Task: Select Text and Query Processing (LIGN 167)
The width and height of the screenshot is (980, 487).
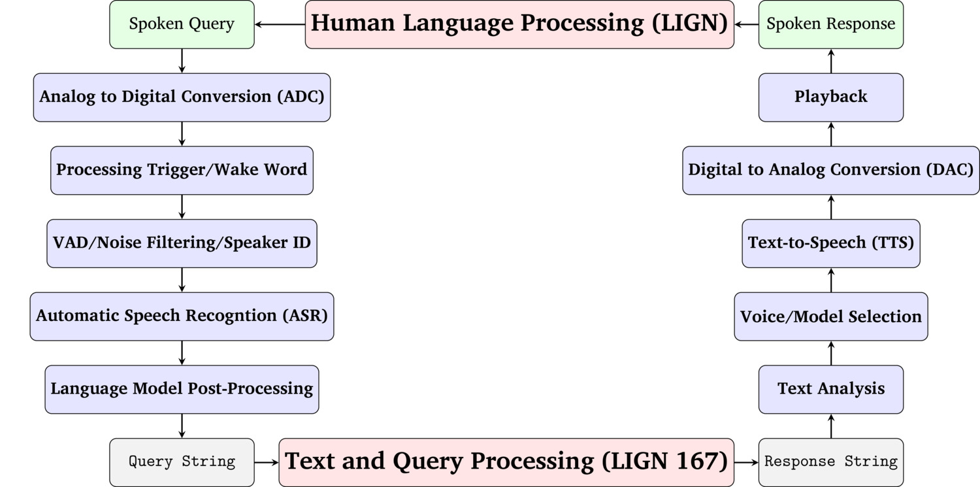Action: [506, 462]
